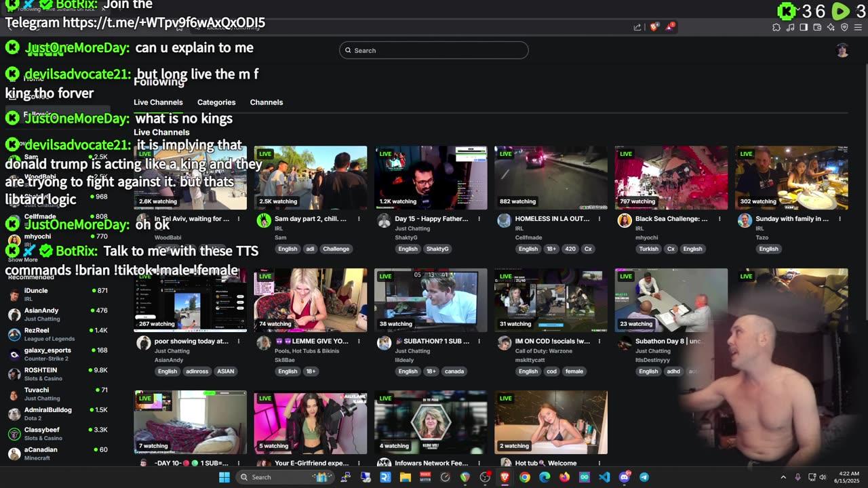Open Telegram from the taskbar
Screen dimensions: 868x488
tap(644, 477)
